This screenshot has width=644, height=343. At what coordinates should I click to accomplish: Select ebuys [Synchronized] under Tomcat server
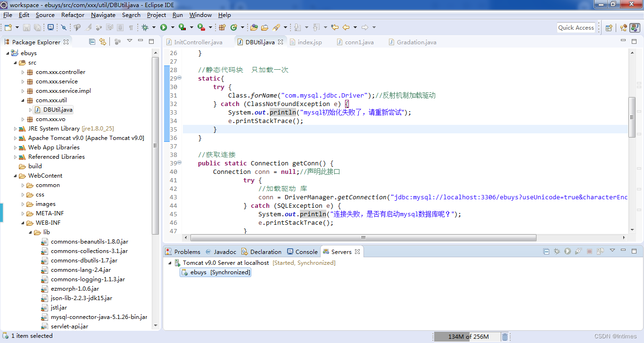tap(215, 272)
